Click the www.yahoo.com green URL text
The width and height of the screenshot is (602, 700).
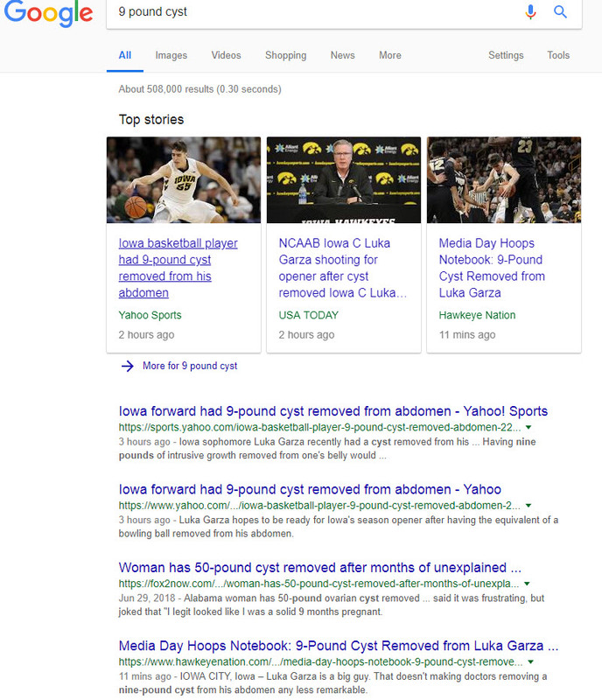pyautogui.click(x=319, y=506)
